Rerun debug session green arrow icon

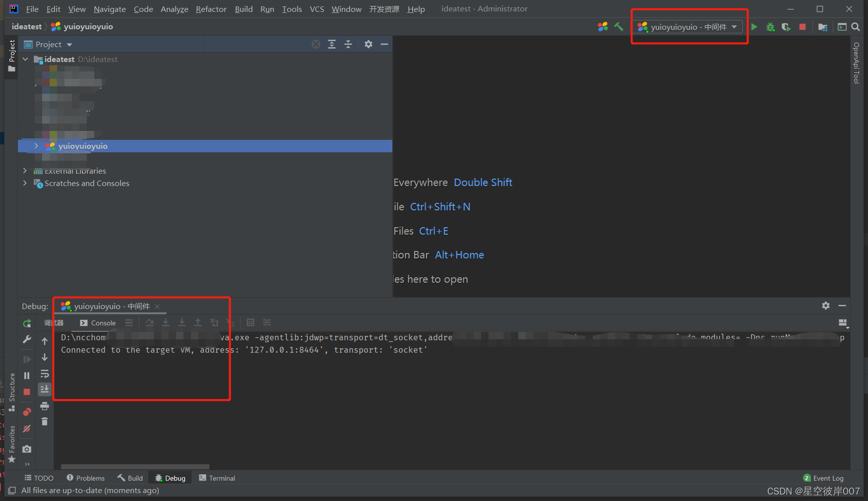coord(27,323)
